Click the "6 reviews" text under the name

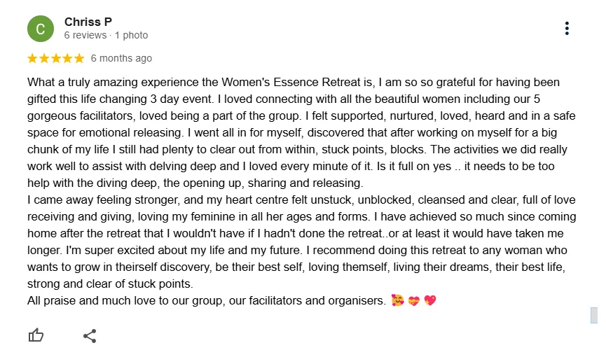point(85,35)
